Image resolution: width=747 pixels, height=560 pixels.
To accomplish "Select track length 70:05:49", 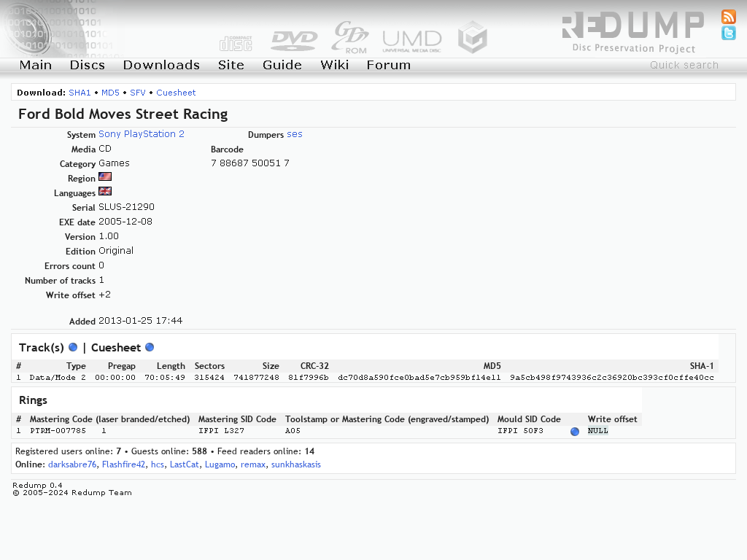I will coord(165,377).
